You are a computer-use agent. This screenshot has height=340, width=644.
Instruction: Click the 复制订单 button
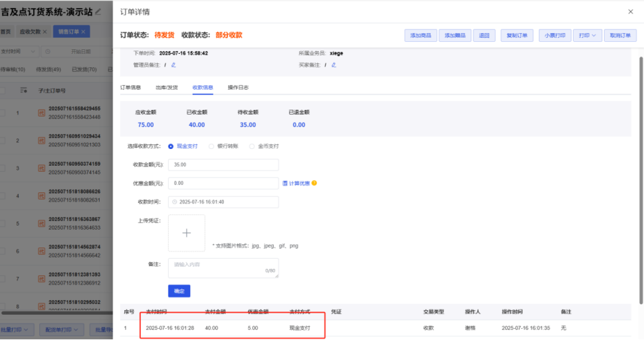pyautogui.click(x=516, y=36)
